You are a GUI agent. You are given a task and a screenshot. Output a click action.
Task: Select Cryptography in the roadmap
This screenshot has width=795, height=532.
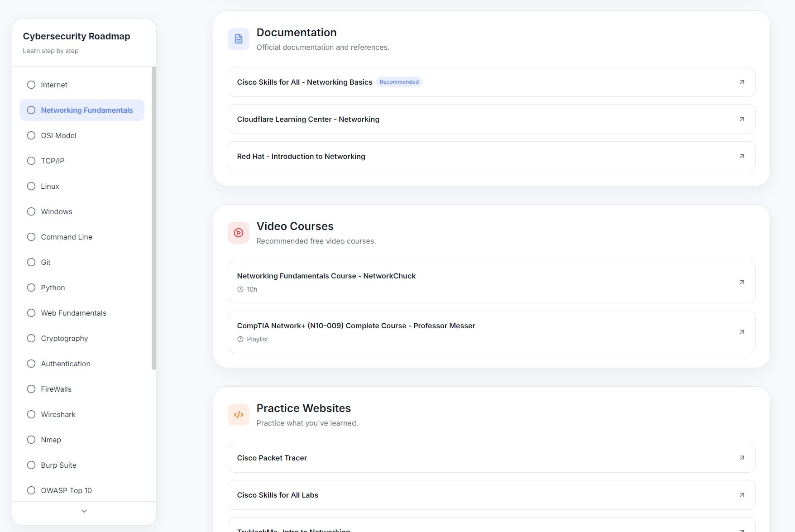82,338
